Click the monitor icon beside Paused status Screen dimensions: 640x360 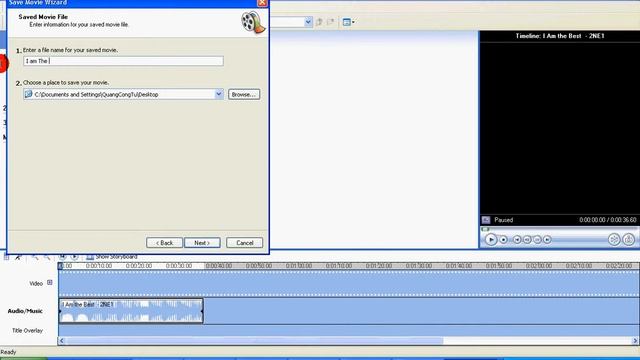click(486, 220)
